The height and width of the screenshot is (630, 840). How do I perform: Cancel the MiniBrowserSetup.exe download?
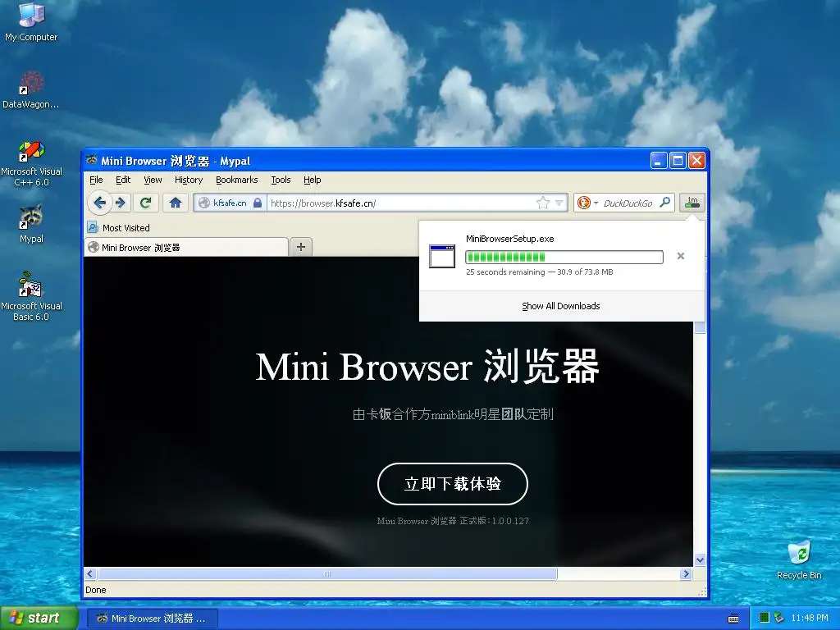coord(680,256)
